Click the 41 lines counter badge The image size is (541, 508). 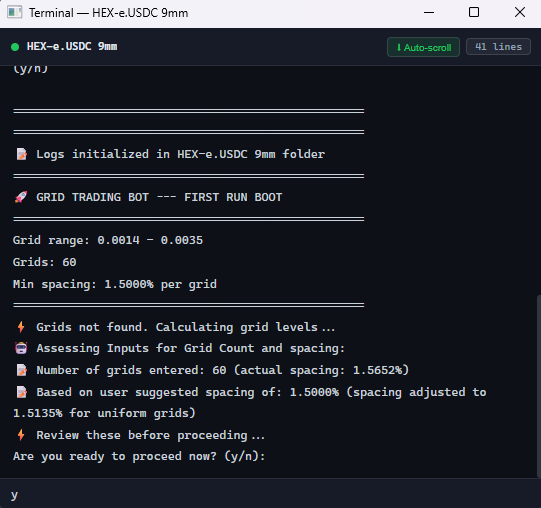(x=498, y=47)
